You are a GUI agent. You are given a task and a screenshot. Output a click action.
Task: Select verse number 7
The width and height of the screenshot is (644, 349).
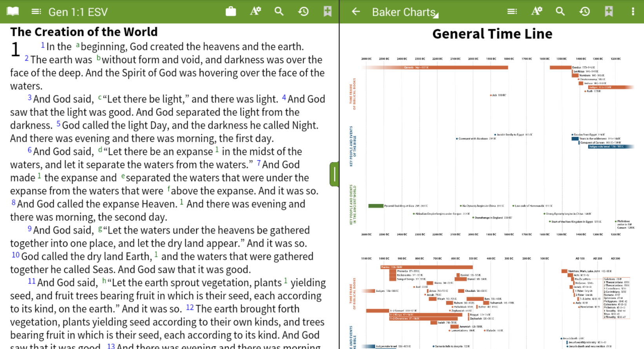[259, 163]
